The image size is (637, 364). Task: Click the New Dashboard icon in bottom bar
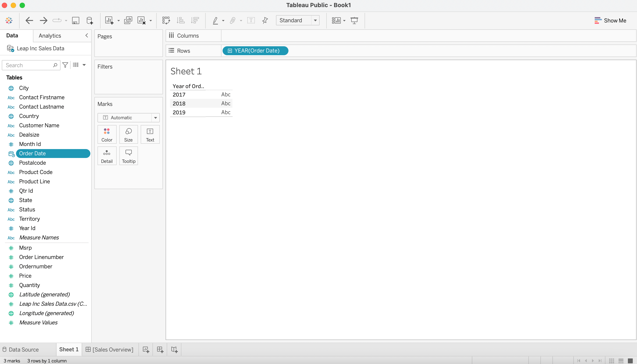(160, 350)
